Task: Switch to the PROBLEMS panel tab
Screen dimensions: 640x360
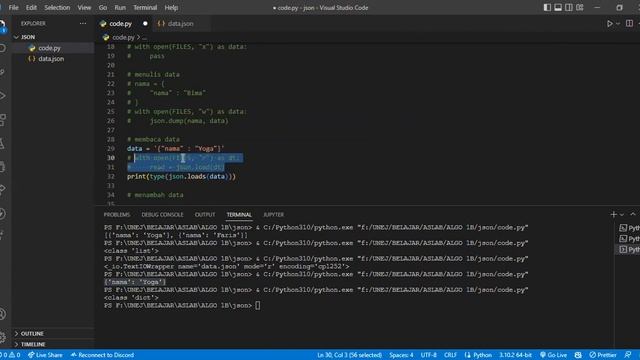Action: (x=117, y=215)
